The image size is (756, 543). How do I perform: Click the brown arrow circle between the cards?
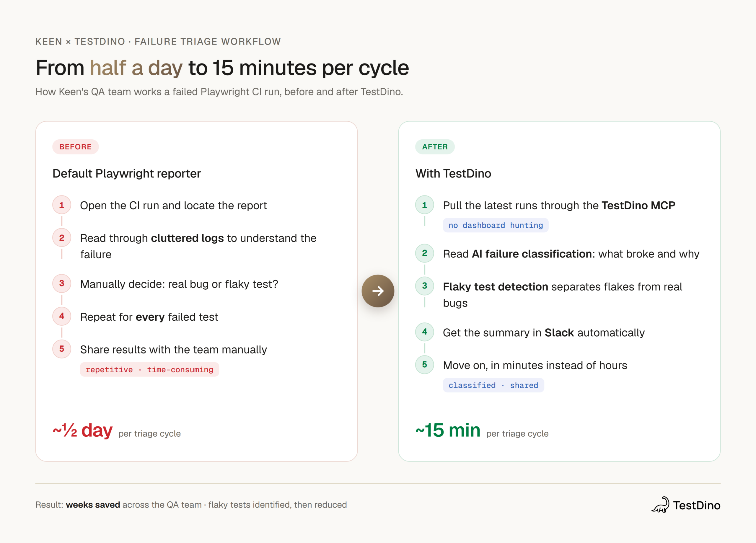[378, 291]
